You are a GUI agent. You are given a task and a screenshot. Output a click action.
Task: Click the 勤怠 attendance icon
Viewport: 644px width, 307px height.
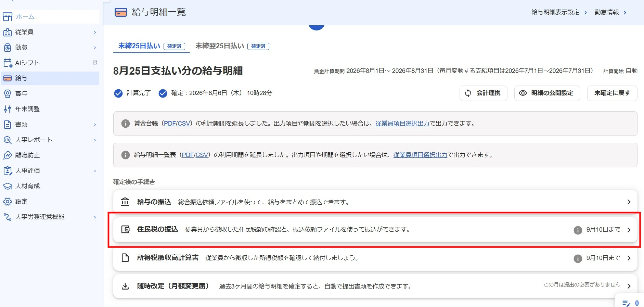(8, 48)
